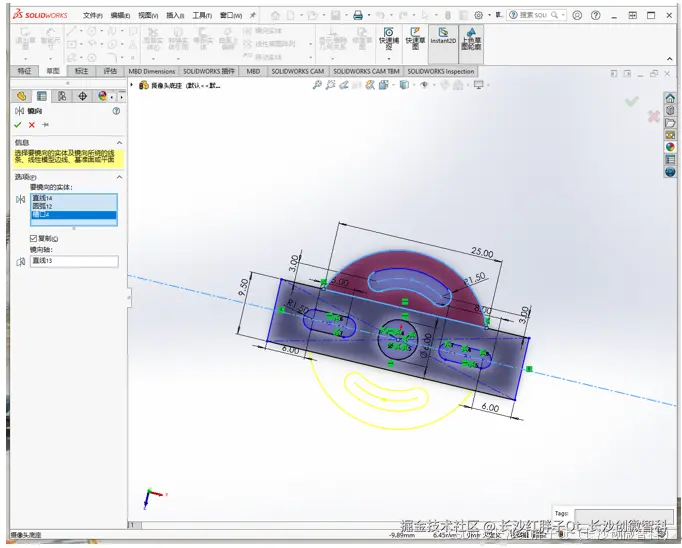The height and width of the screenshot is (548, 682).
Task: Click the Print icon in the title bar
Action: pyautogui.click(x=358, y=15)
